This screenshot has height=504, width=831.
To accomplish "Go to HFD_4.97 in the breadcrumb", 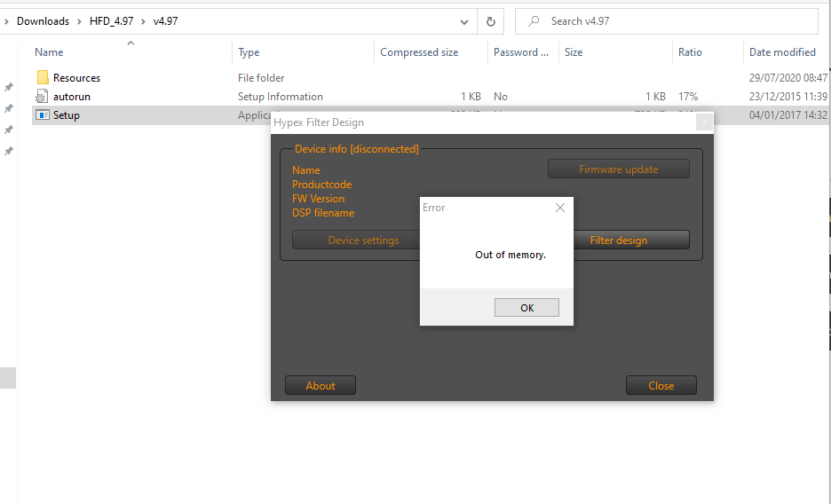I will (111, 21).
